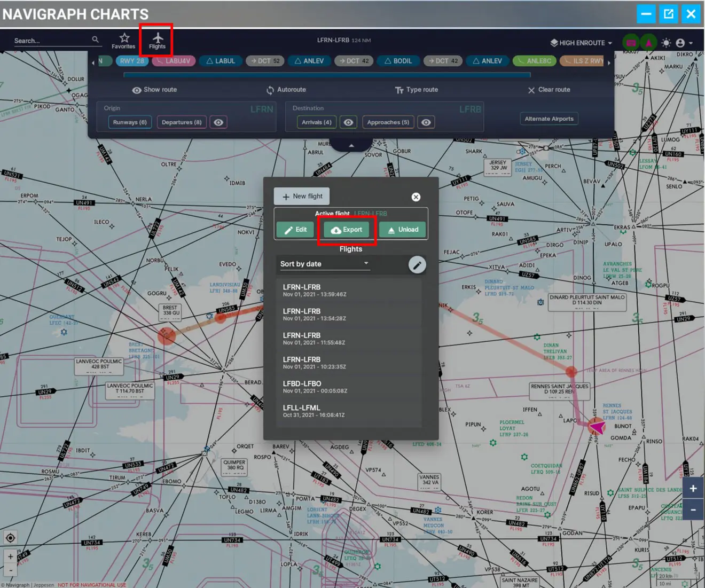Open Approaches (5) for destination
The height and width of the screenshot is (588, 705).
coord(388,122)
